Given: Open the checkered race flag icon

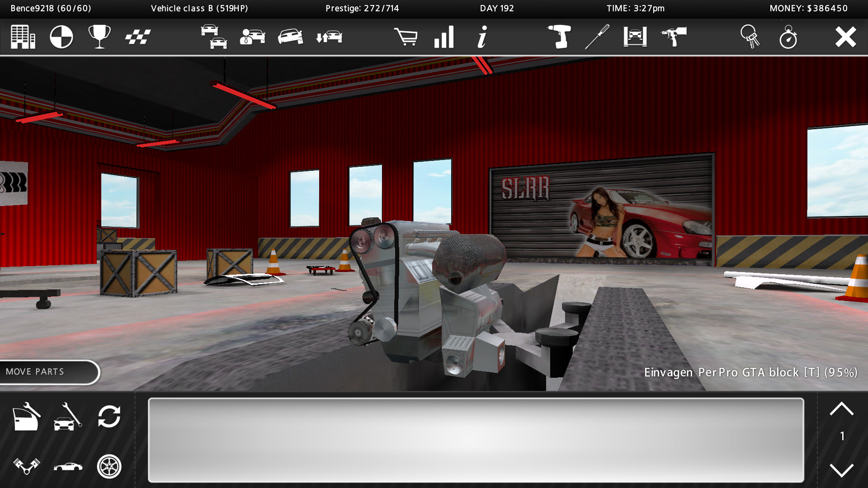Looking at the screenshot, I should [137, 37].
